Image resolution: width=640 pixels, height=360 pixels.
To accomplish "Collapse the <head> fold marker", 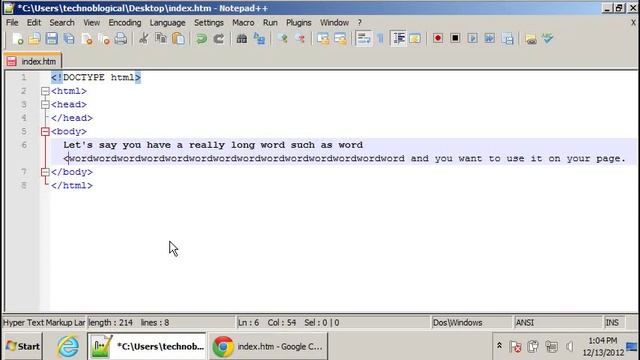I will 45,104.
